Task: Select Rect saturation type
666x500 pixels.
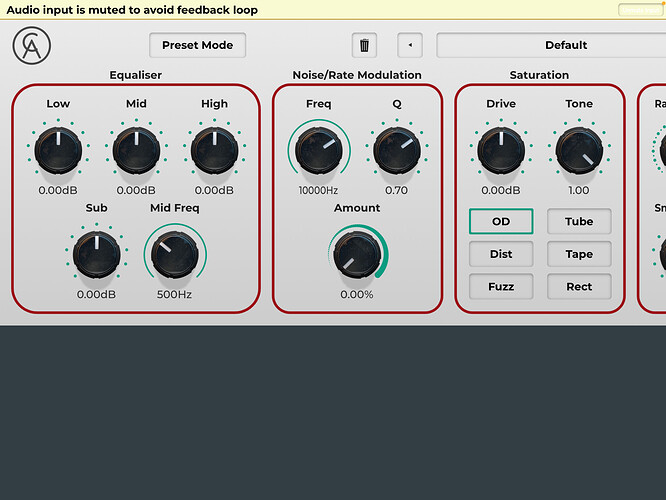Action: pos(579,287)
